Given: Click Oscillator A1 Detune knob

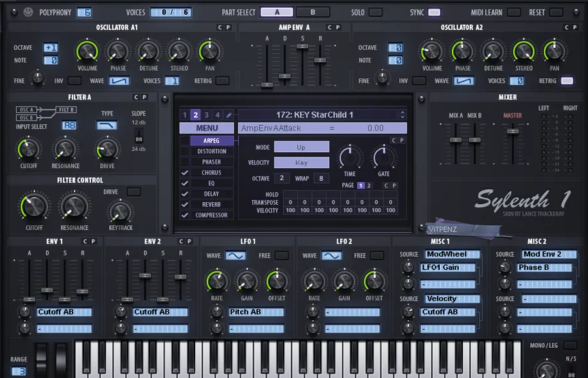Looking at the screenshot, I should (x=148, y=51).
